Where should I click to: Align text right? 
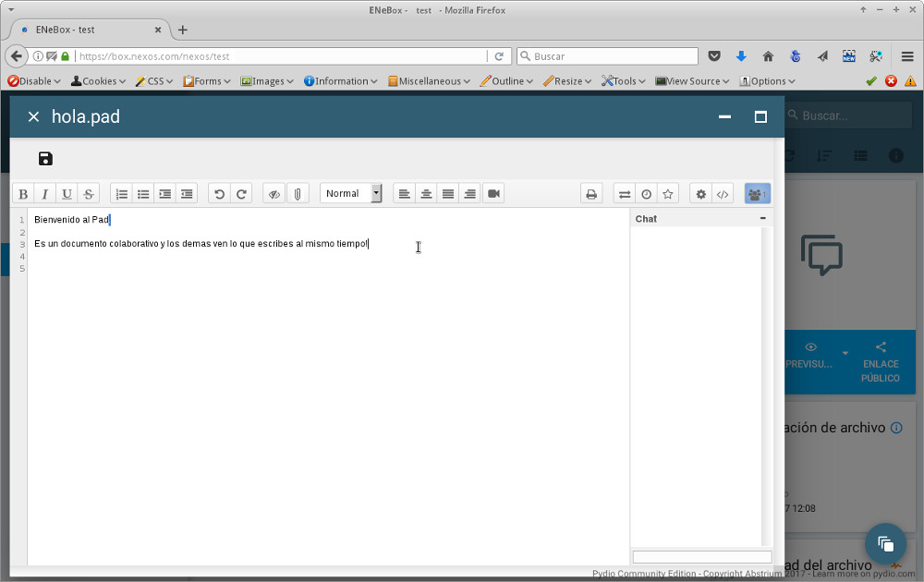469,194
